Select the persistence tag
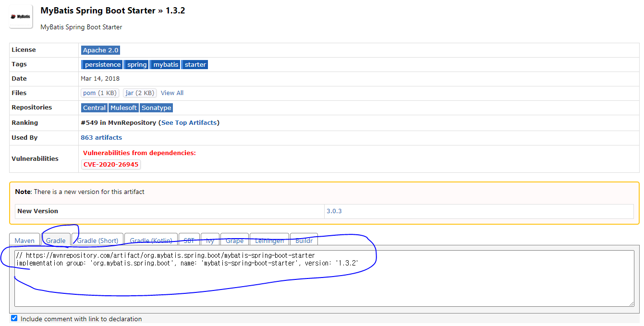Viewport: 644px width, 326px height. tap(103, 65)
